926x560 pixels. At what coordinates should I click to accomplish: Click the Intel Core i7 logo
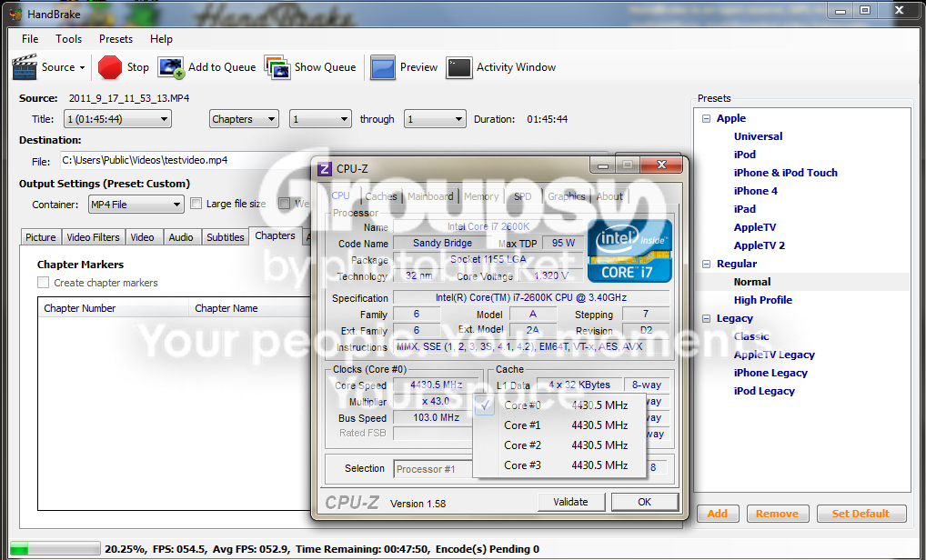pyautogui.click(x=629, y=251)
